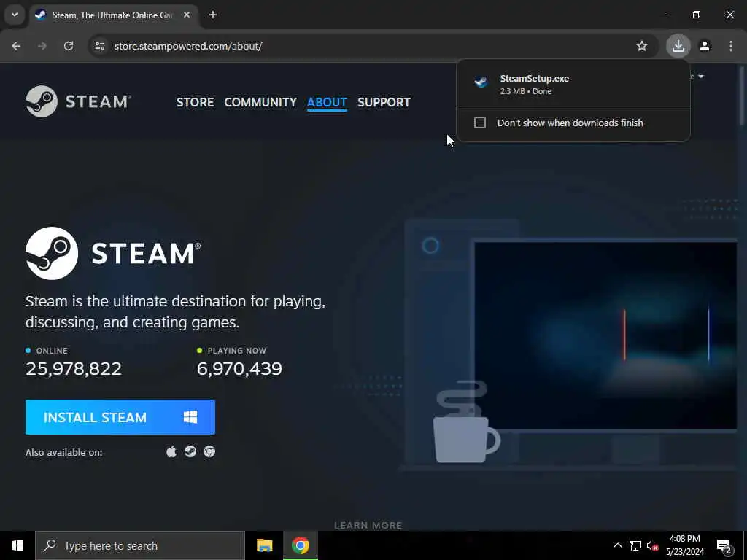The image size is (747, 560).
Task: Open the network icon in system tray
Action: [x=635, y=545]
